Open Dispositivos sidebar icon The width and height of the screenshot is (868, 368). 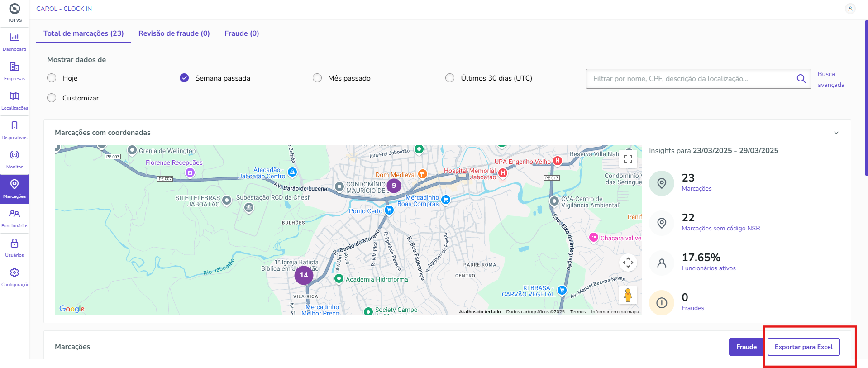(x=14, y=130)
